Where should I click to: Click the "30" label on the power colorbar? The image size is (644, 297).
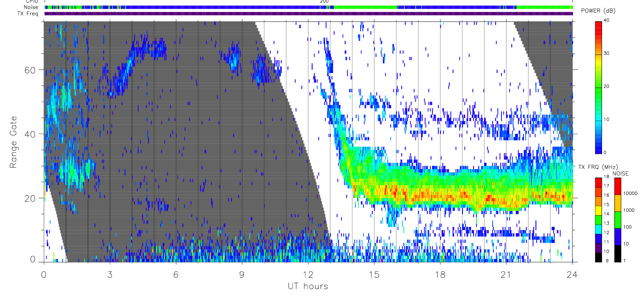click(x=606, y=53)
